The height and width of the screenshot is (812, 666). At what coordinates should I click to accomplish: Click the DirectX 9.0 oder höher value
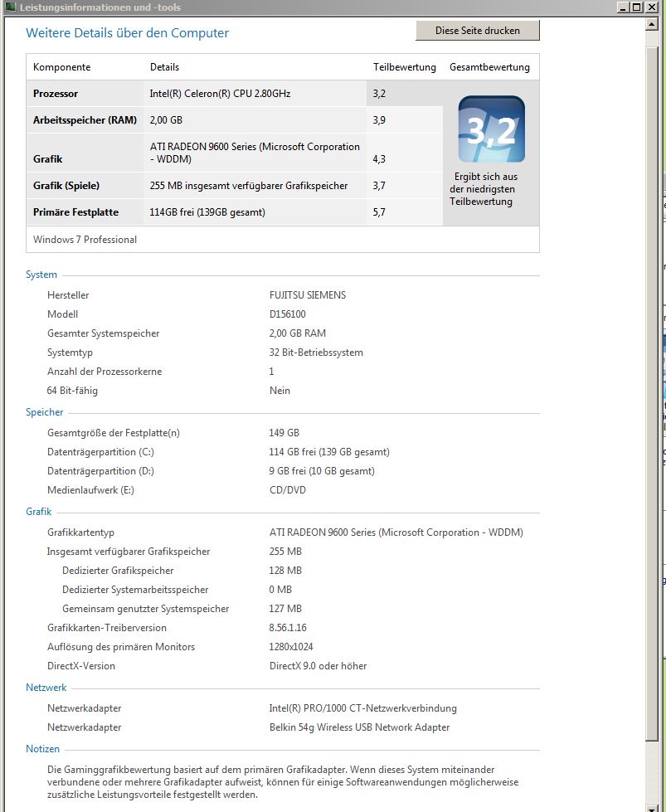tap(318, 666)
